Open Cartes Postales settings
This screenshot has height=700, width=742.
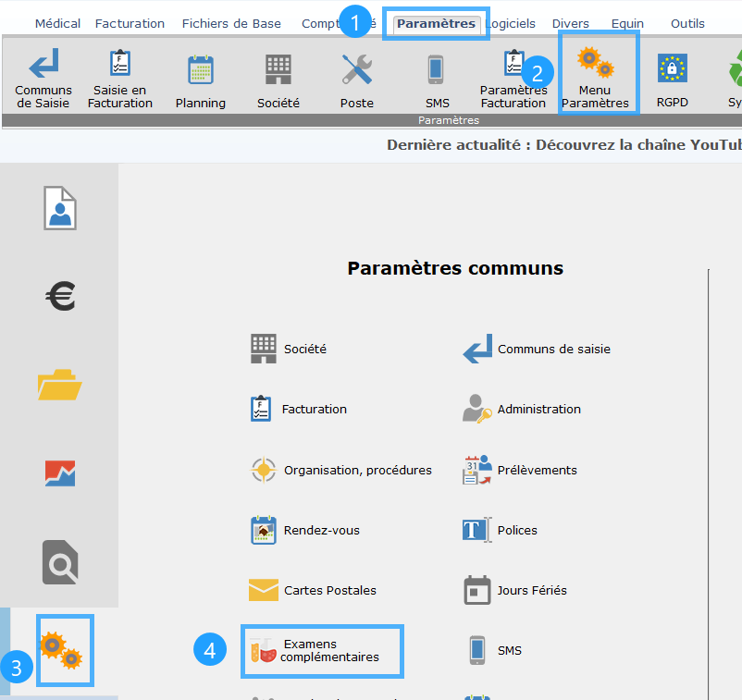pos(313,590)
